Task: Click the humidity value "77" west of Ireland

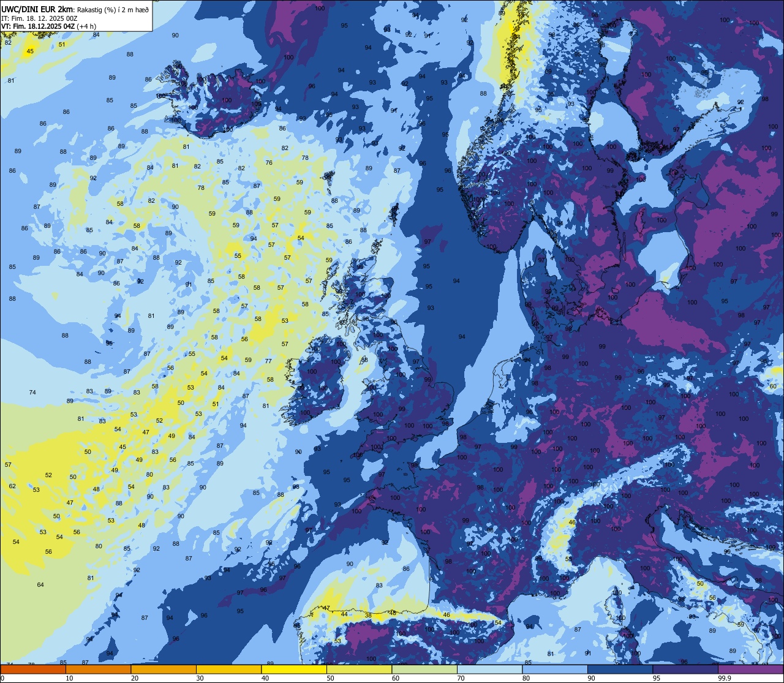Action: (268, 361)
